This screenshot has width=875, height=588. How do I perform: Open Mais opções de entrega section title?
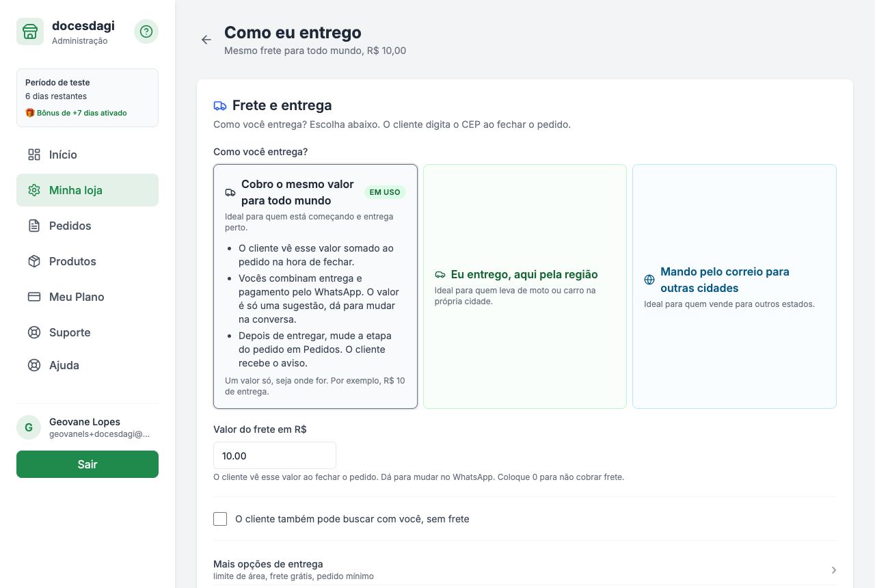[268, 564]
